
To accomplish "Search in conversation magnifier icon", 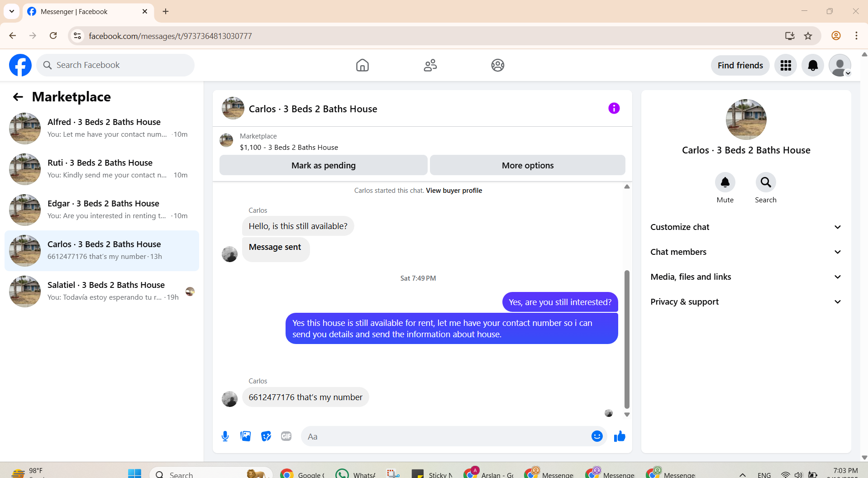I will [x=766, y=182].
